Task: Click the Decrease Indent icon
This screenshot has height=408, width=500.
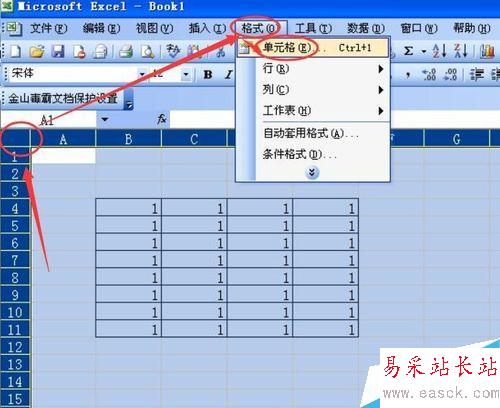Action: click(477, 75)
